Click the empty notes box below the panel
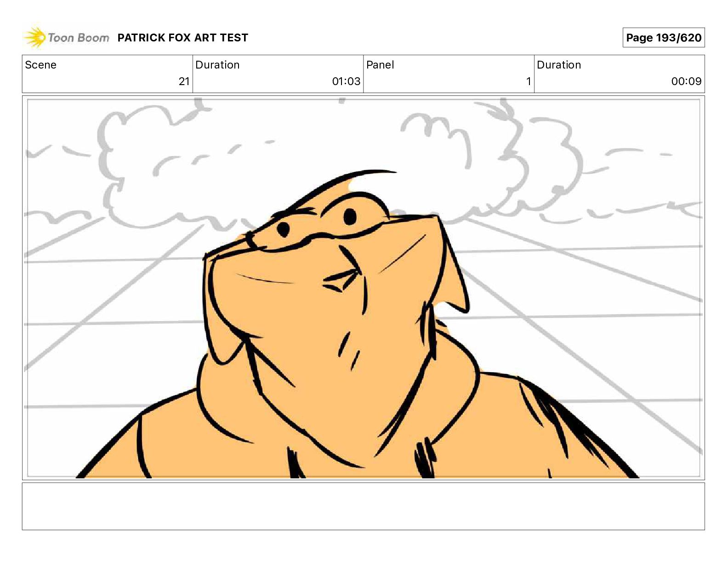Image resolution: width=728 pixels, height=563 pixels. (363, 506)
